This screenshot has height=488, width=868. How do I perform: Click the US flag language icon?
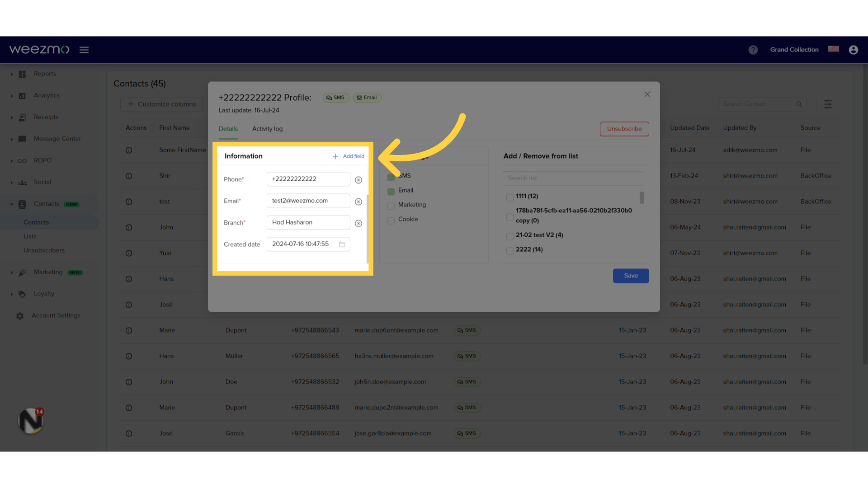click(x=833, y=49)
